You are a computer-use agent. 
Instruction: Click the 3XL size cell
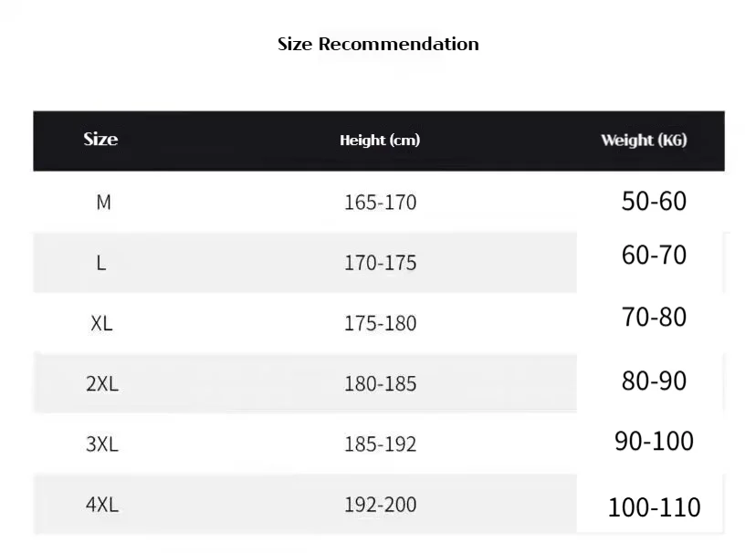102,444
